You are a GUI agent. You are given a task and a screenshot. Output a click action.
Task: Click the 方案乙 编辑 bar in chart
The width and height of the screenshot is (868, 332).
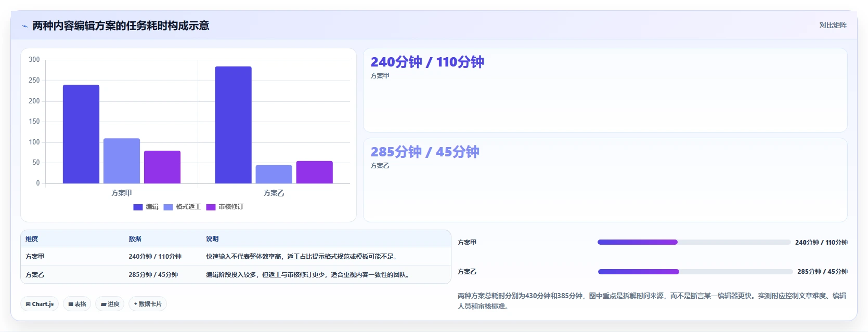pos(233,125)
